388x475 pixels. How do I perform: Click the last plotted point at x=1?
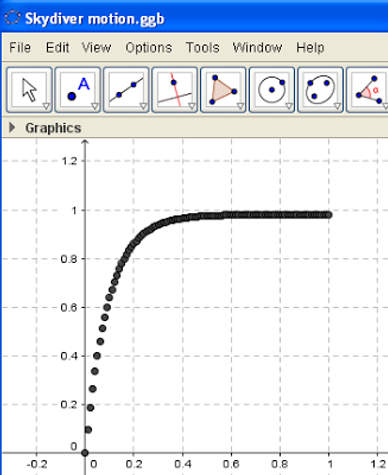coord(329,215)
